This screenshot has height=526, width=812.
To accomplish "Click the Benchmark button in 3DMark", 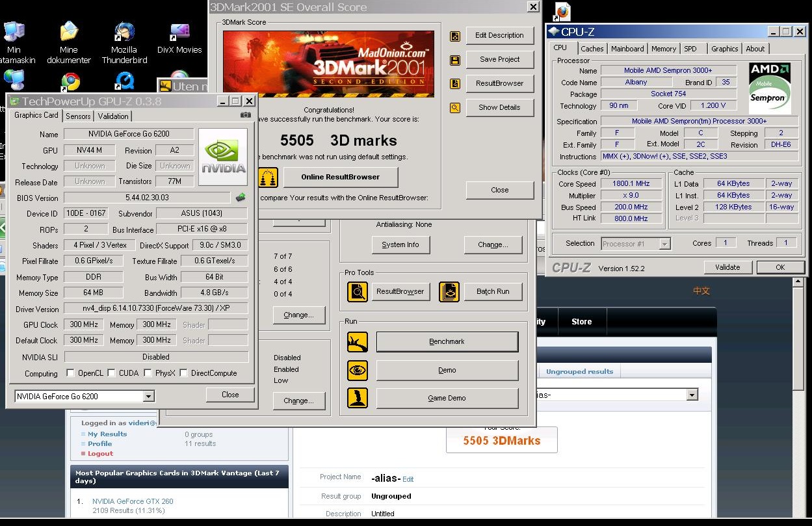I will point(447,342).
